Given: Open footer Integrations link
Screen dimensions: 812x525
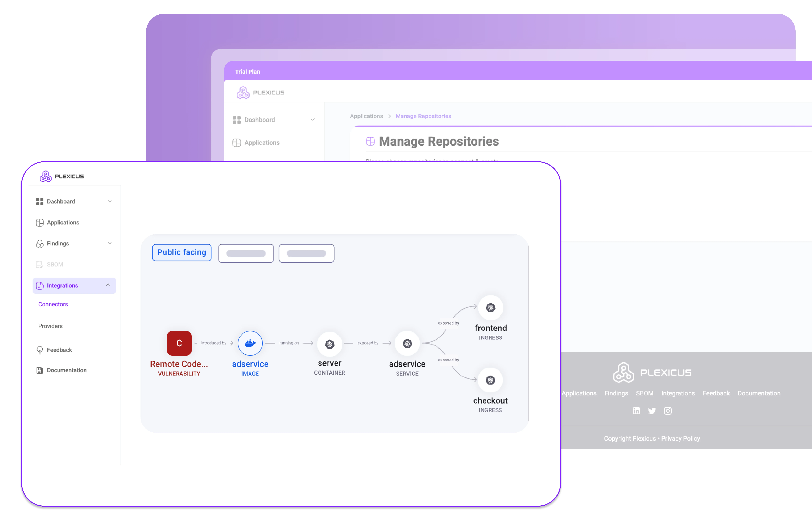Looking at the screenshot, I should pos(678,393).
